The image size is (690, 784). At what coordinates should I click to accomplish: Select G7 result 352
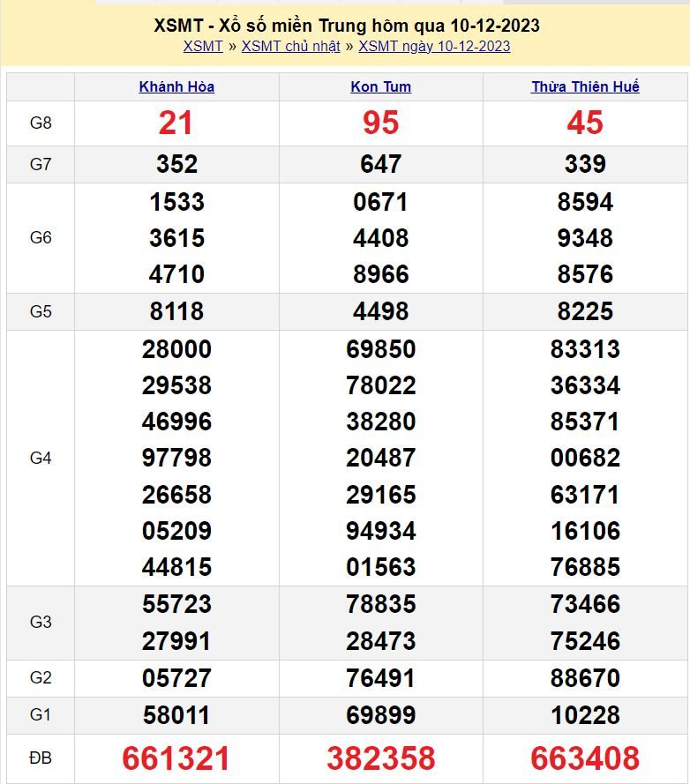pos(176,164)
